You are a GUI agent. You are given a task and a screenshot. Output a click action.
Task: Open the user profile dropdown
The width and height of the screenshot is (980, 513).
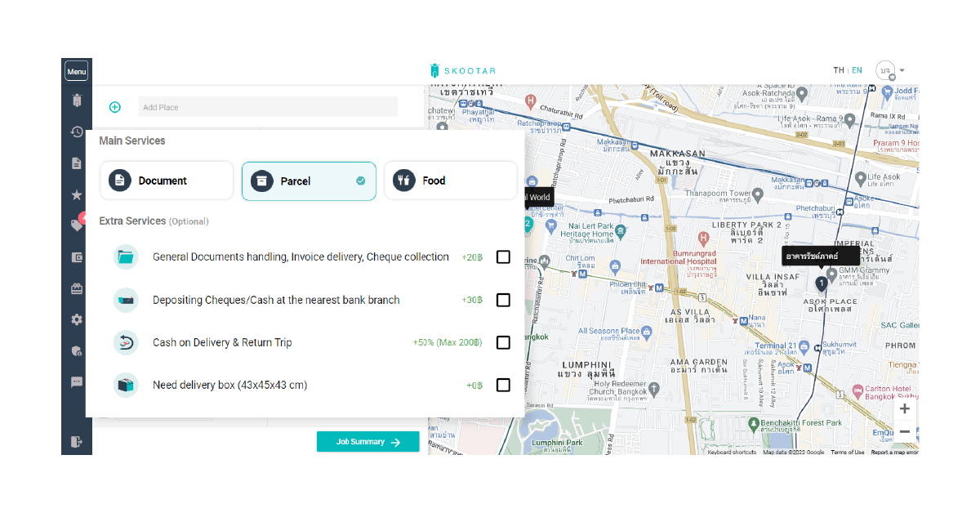(890, 71)
